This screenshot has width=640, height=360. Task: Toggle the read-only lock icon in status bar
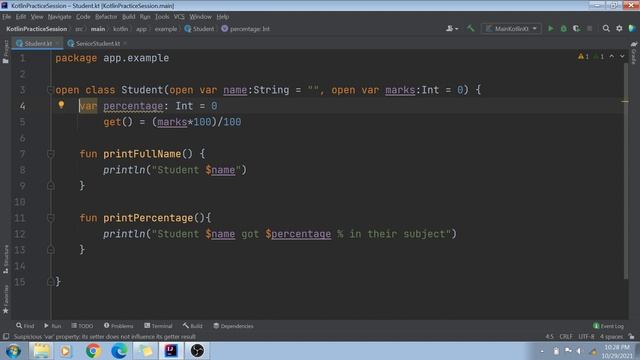(631, 337)
